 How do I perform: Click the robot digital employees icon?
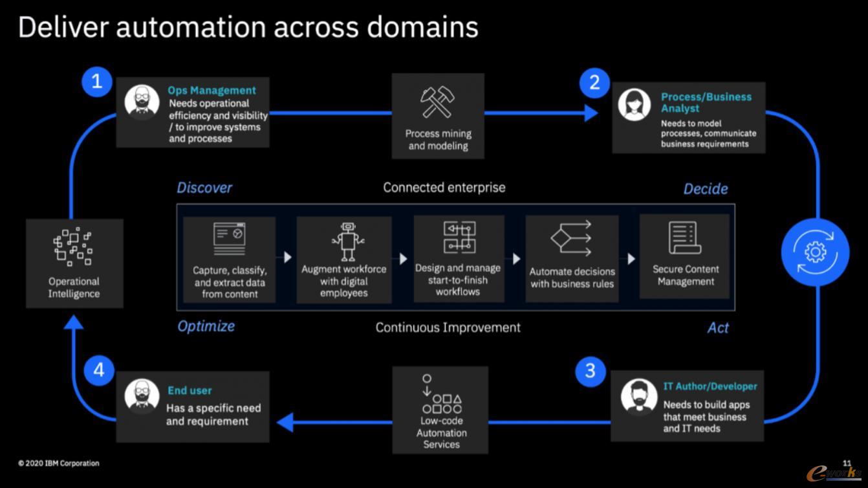(x=348, y=241)
